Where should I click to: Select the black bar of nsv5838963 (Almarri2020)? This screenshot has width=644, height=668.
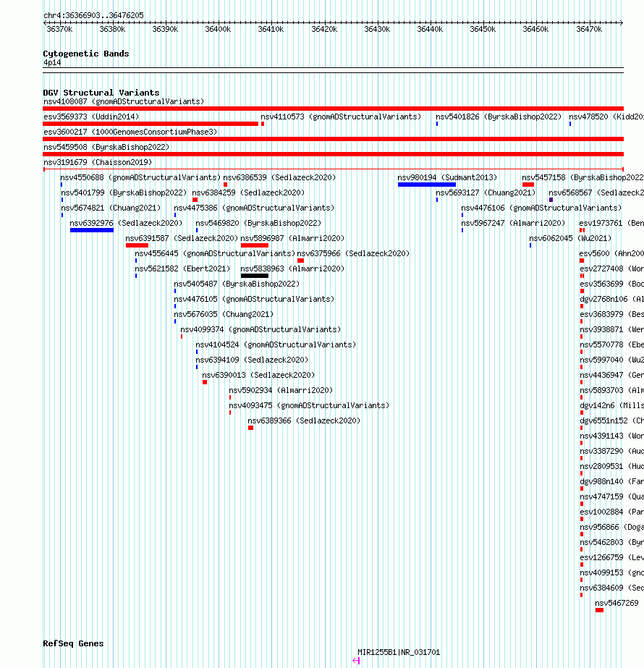coord(255,276)
